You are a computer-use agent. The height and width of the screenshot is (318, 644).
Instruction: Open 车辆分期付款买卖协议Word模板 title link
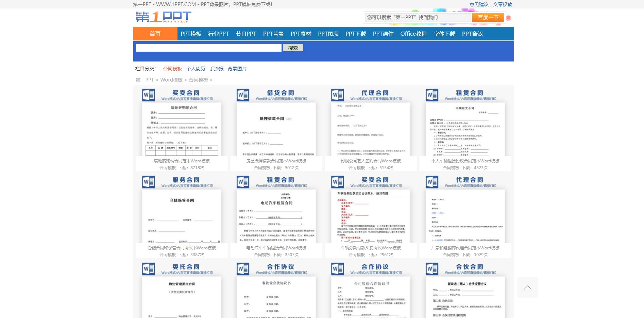point(371,248)
